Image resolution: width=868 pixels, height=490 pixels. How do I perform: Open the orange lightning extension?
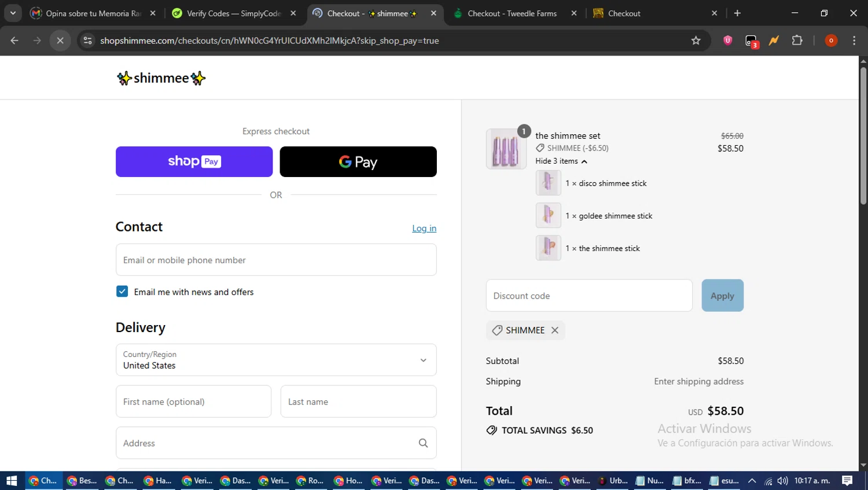click(774, 40)
